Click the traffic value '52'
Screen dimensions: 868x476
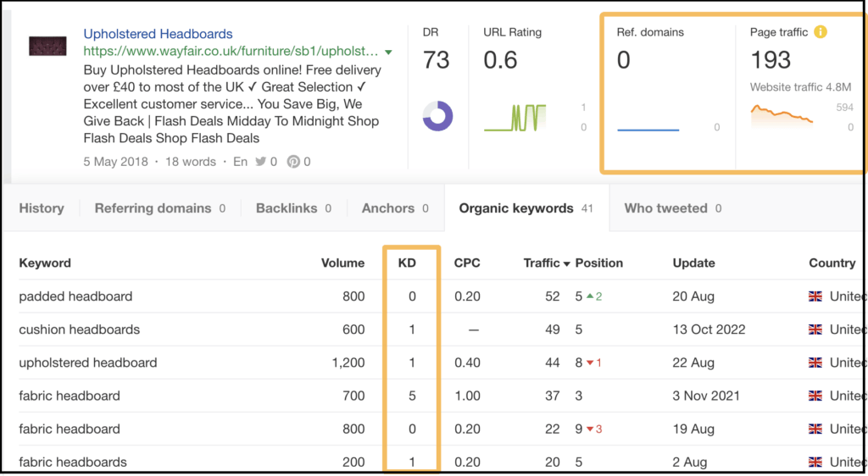(553, 296)
